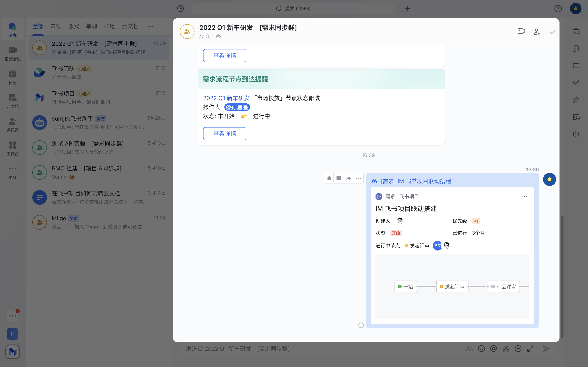Switch to the 未读 tab
The height and width of the screenshot is (367, 588).
pyautogui.click(x=56, y=26)
